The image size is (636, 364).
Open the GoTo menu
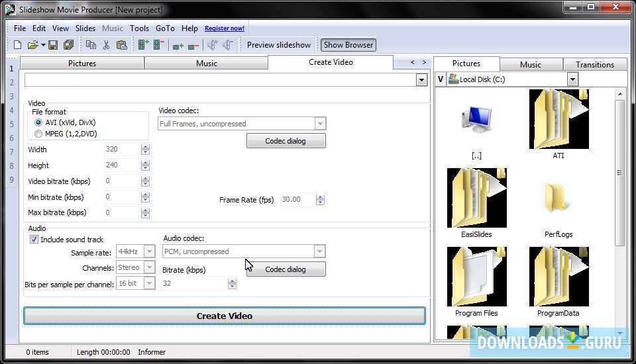(165, 28)
